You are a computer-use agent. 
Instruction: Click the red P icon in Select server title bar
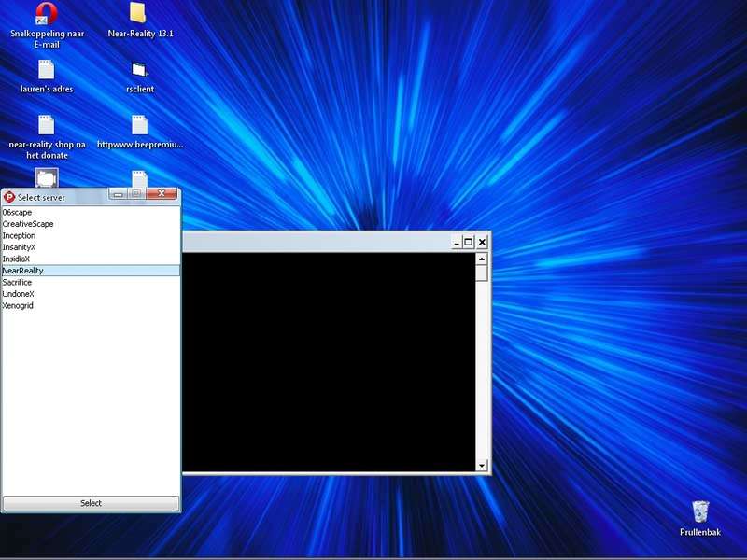pos(9,197)
